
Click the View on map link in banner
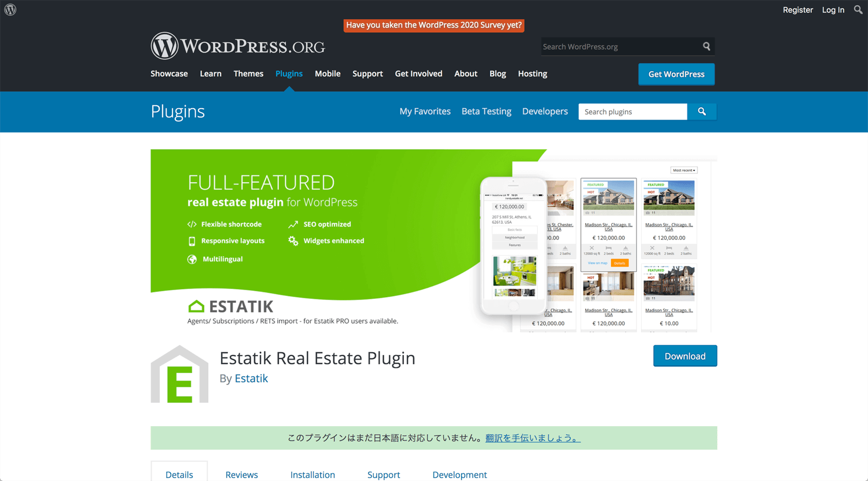pos(598,263)
